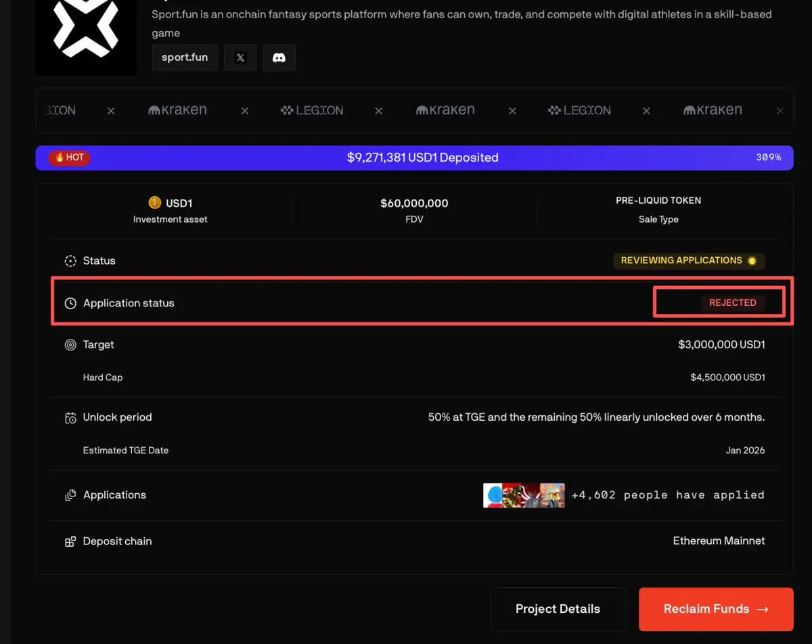Click the HOT fire badge
812x644 pixels.
coord(69,158)
